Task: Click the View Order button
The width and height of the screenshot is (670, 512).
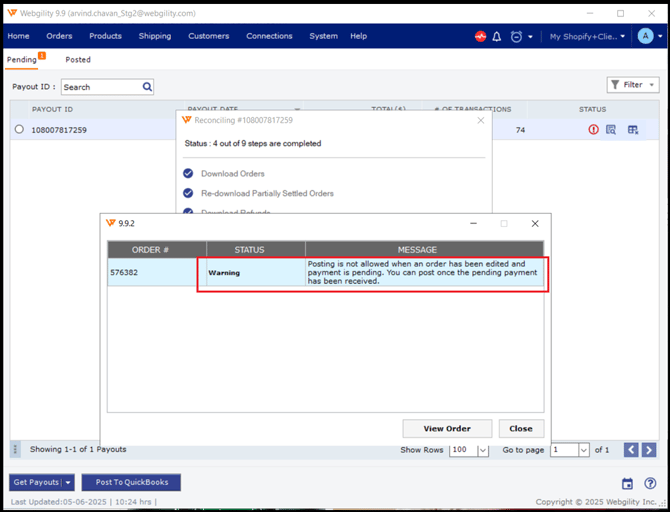Action: pos(447,428)
